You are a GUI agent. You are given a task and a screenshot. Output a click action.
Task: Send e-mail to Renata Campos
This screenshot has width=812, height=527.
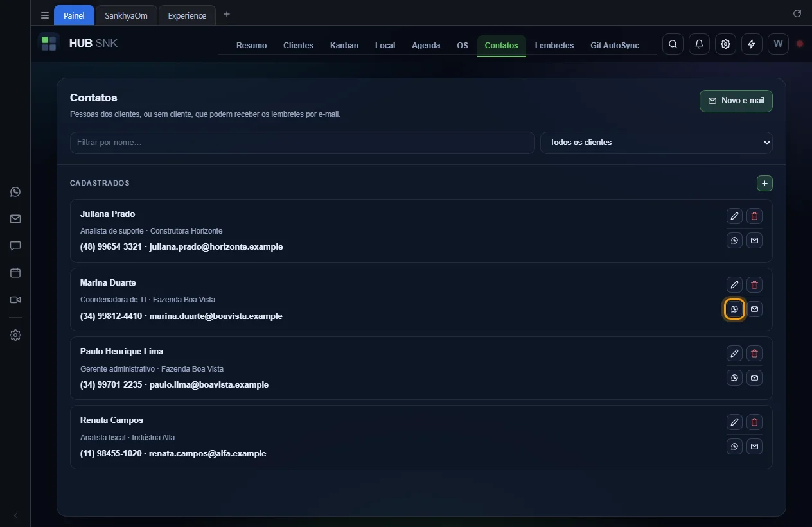point(754,447)
